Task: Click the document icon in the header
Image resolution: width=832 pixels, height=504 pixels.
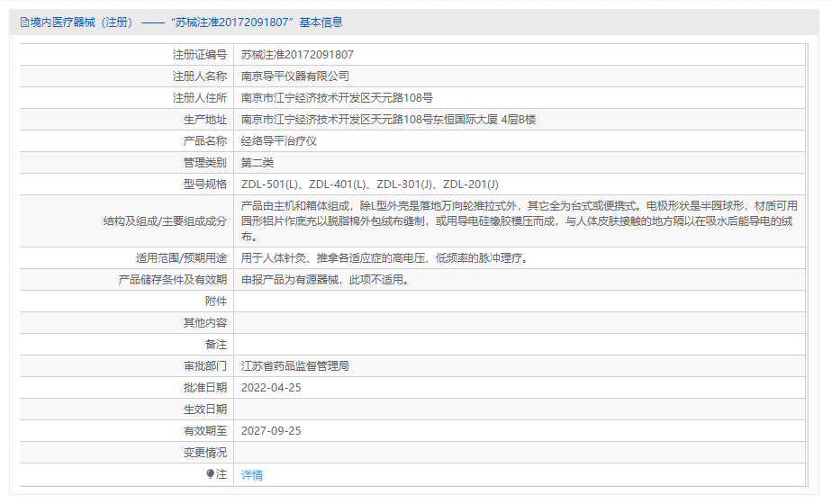Action: coord(25,22)
